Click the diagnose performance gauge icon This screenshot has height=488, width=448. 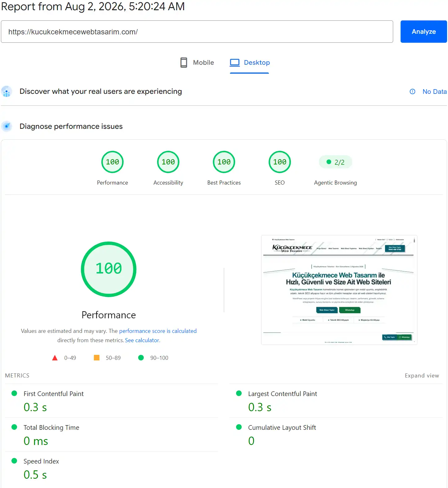(x=7, y=126)
